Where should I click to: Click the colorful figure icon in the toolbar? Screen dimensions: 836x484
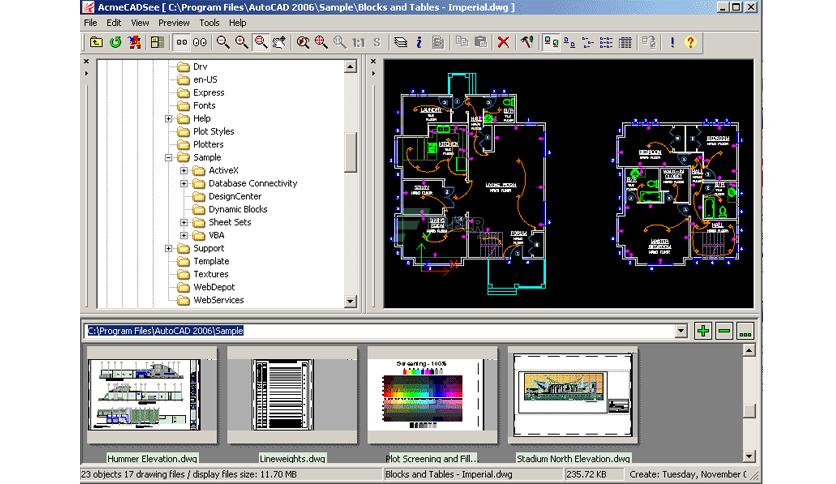134,42
